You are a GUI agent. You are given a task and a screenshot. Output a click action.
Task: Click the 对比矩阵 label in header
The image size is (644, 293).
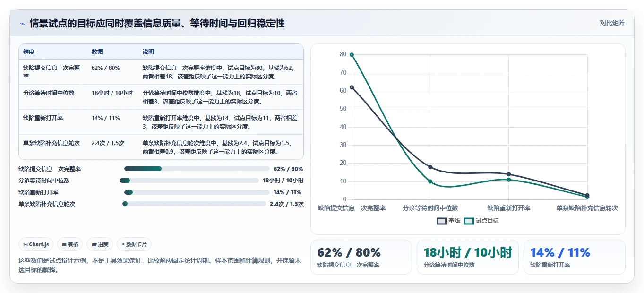[x=612, y=23]
